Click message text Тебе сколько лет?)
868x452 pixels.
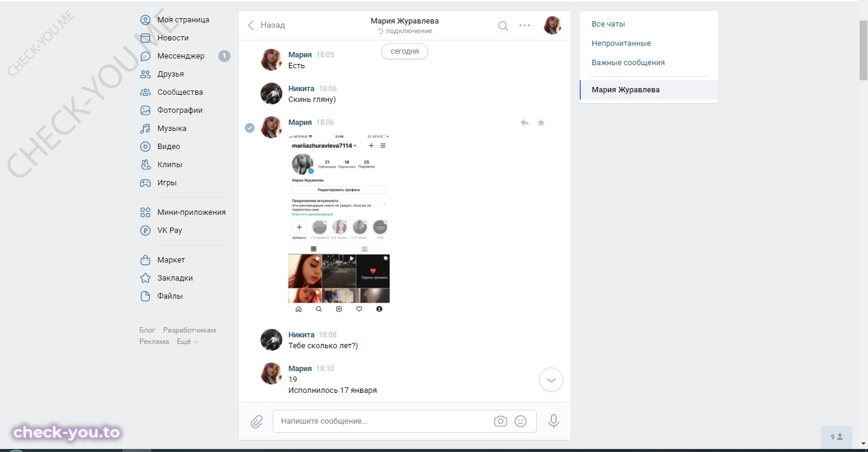pos(323,346)
